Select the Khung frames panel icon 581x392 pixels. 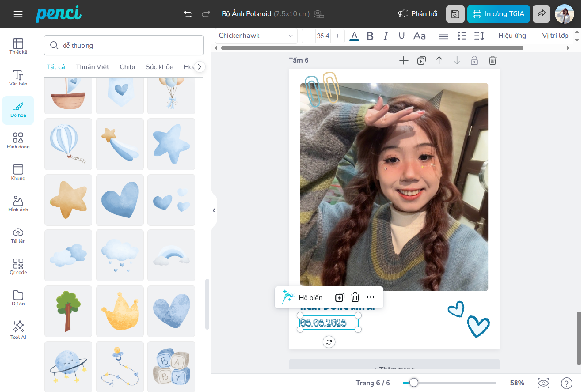point(18,172)
